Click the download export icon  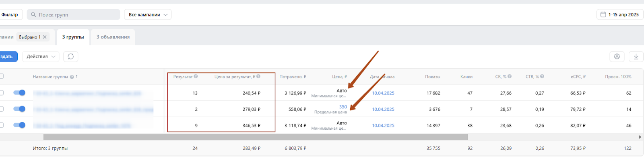[x=636, y=57]
